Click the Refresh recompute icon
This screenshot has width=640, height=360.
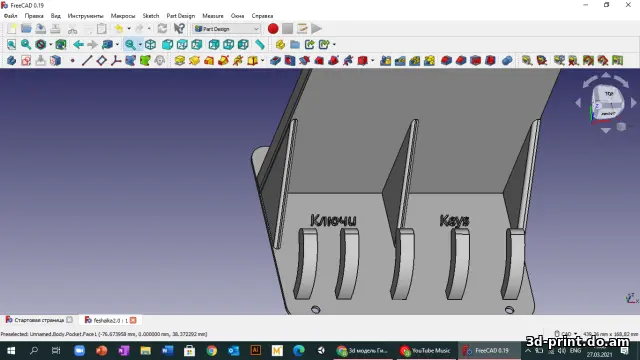pos(162,29)
